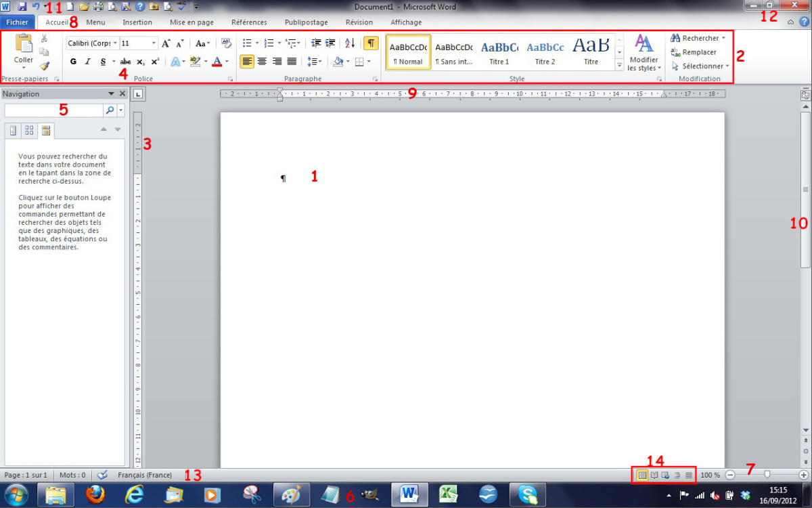
Task: Open the Change Case (Aa) dropdown
Action: (203, 43)
